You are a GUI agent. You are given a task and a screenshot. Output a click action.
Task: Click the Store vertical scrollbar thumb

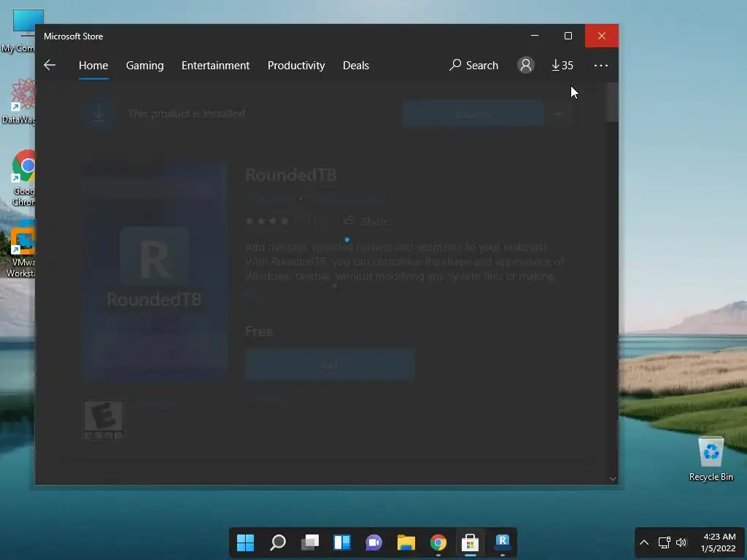point(613,102)
